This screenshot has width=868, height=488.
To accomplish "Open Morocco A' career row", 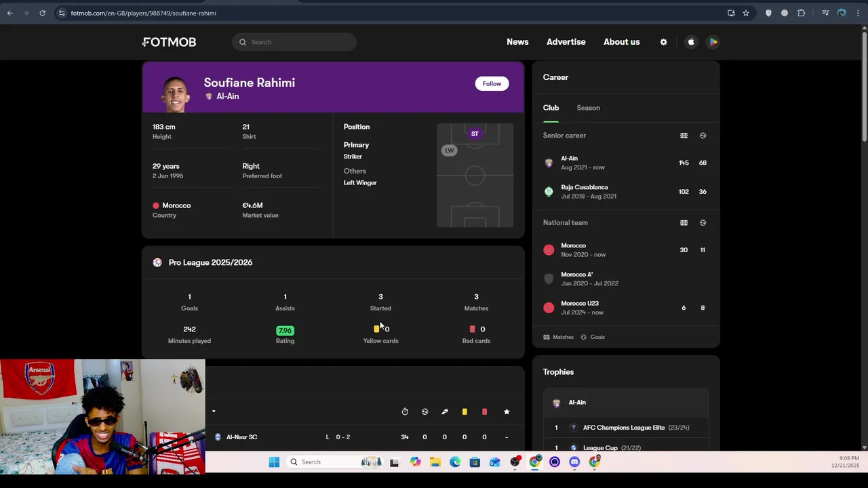I will point(626,279).
